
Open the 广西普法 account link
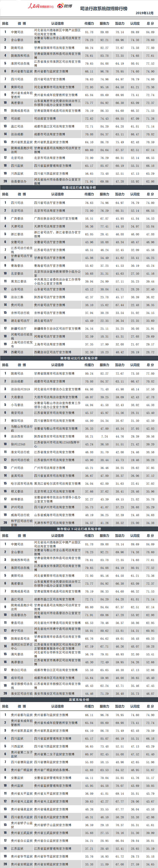tap(17, 219)
